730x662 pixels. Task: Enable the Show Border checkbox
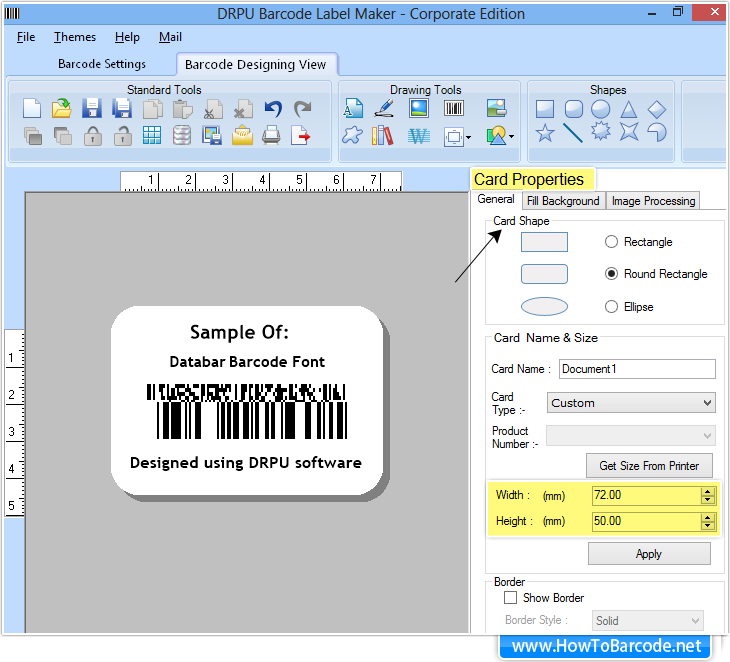pyautogui.click(x=510, y=598)
